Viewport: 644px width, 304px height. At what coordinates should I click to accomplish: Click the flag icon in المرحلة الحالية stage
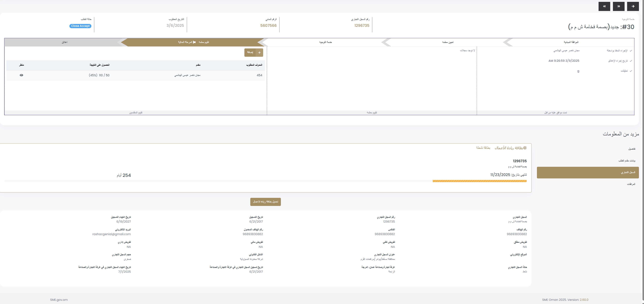pyautogui.click(x=195, y=42)
